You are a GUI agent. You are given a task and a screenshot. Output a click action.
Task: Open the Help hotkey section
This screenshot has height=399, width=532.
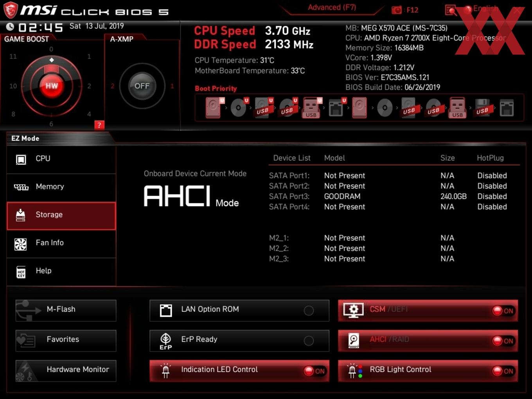[x=61, y=271]
